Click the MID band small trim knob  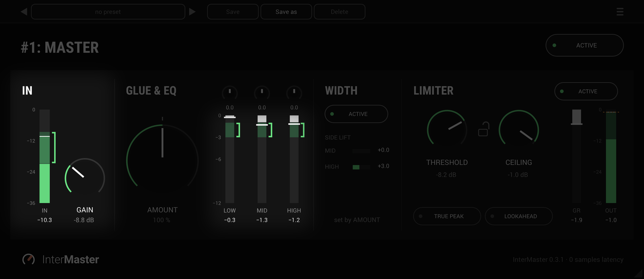[262, 93]
